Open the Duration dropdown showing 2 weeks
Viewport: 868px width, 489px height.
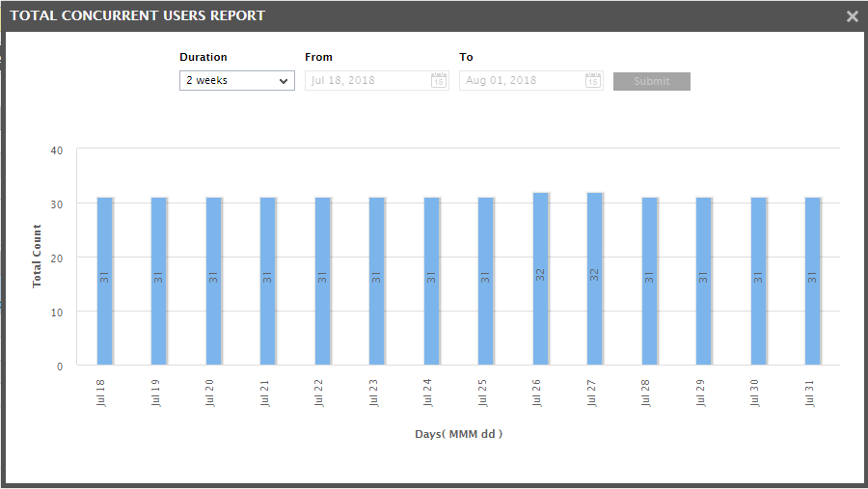pyautogui.click(x=237, y=80)
